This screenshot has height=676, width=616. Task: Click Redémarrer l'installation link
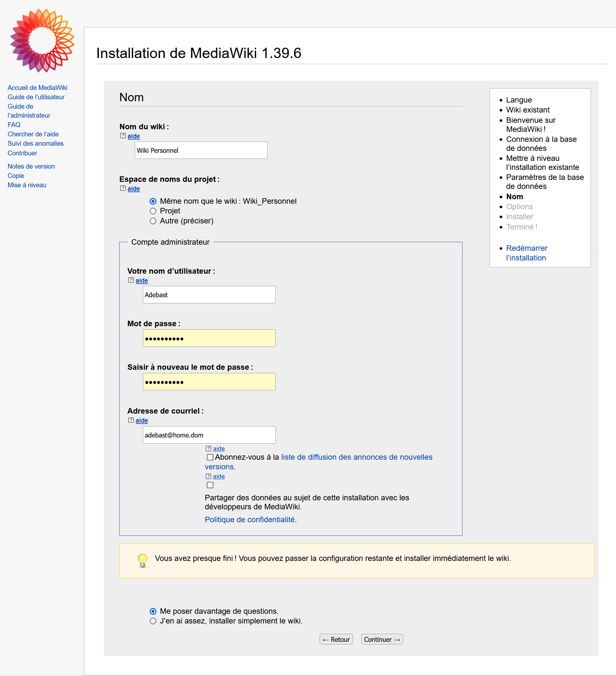(x=527, y=253)
